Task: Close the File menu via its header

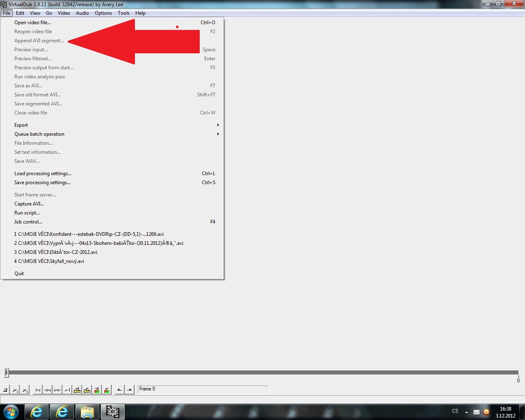Action: [7, 13]
